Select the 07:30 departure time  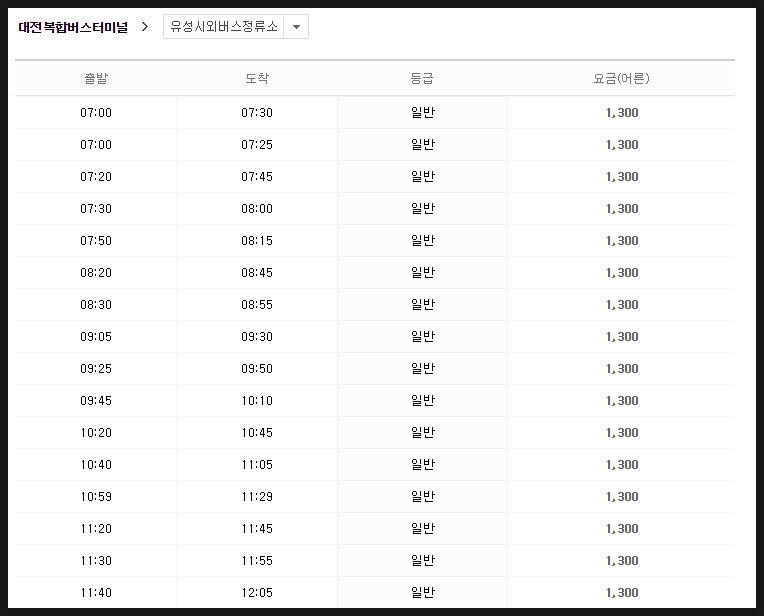[x=96, y=209]
